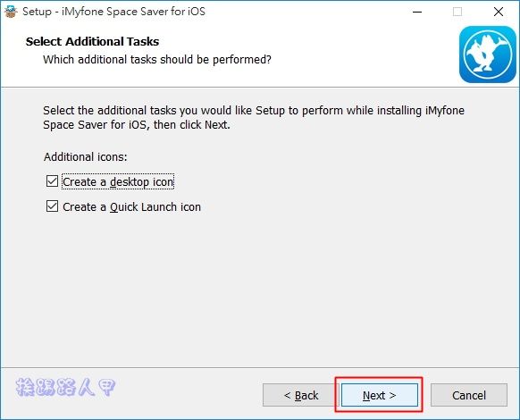Click the instruction paragraph about additional tasks
The image size is (520, 420).
point(254,117)
